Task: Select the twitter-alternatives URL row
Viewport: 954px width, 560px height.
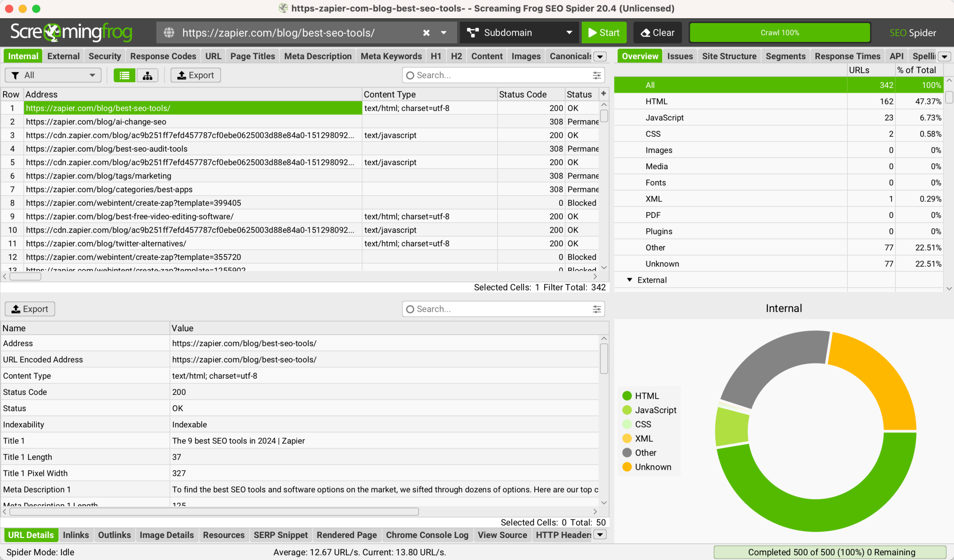Action: tap(106, 243)
